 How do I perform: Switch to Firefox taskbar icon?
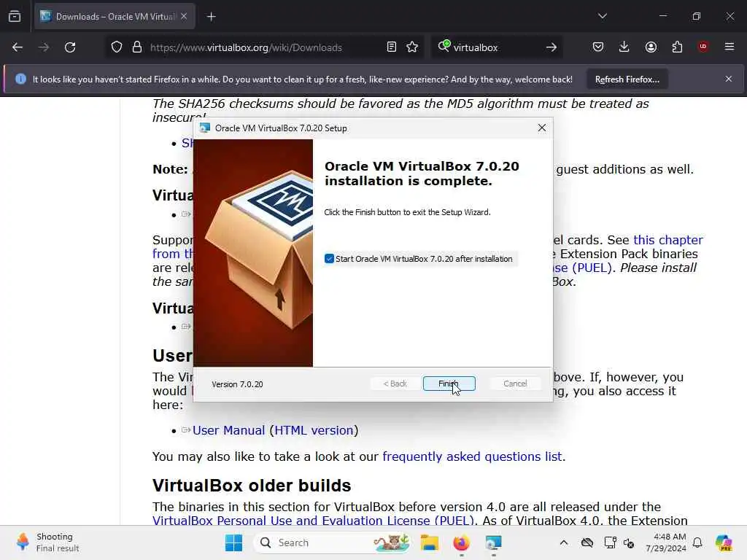click(x=461, y=542)
